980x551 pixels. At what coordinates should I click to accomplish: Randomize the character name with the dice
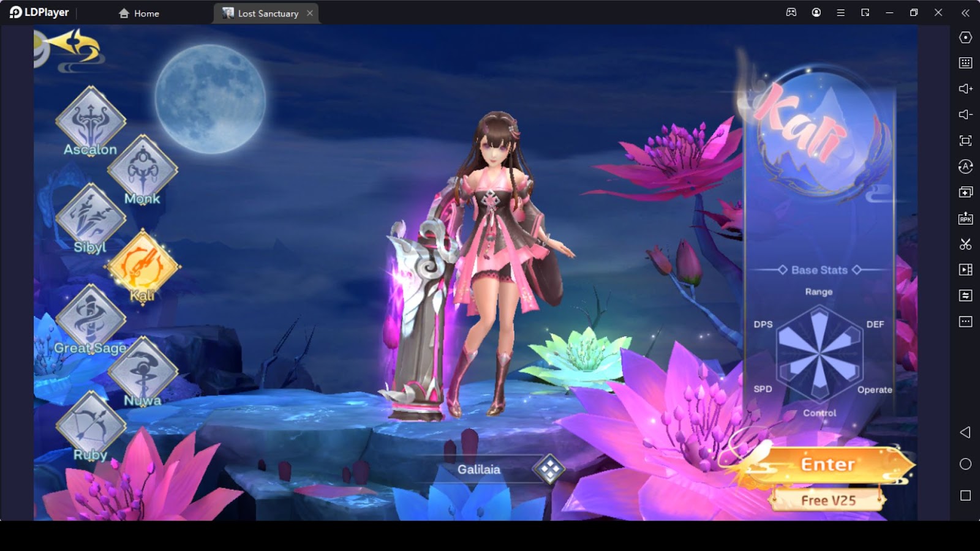[549, 470]
